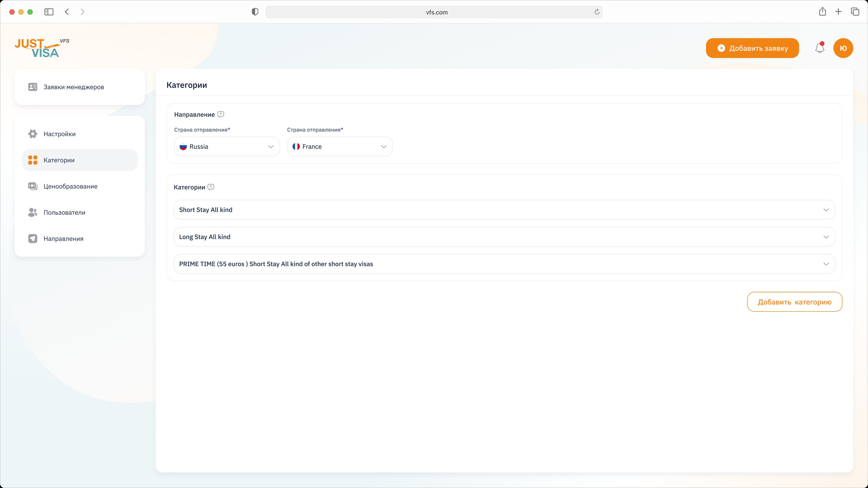Expand the PRIME TIME (55 euros) category

tap(504, 264)
